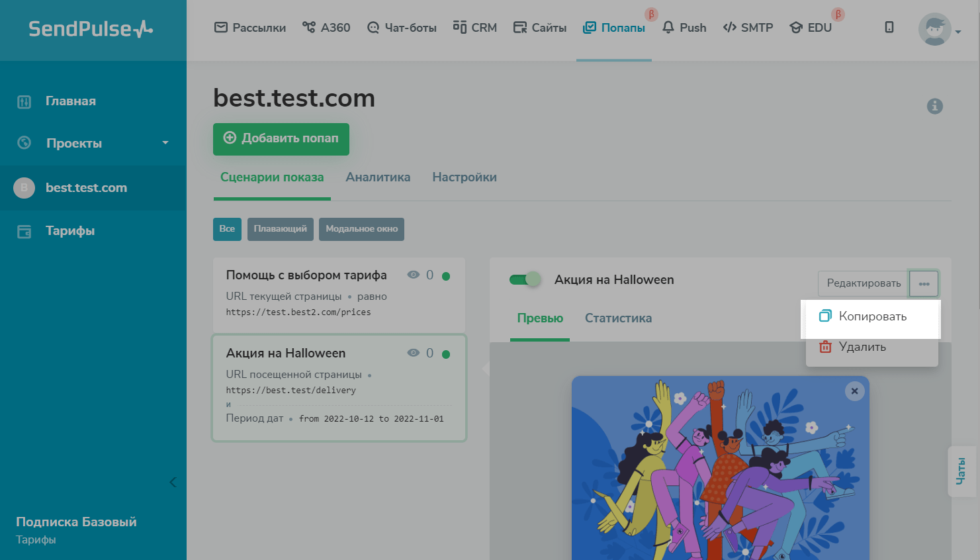
Task: Click the Добавить попап button
Action: (281, 138)
